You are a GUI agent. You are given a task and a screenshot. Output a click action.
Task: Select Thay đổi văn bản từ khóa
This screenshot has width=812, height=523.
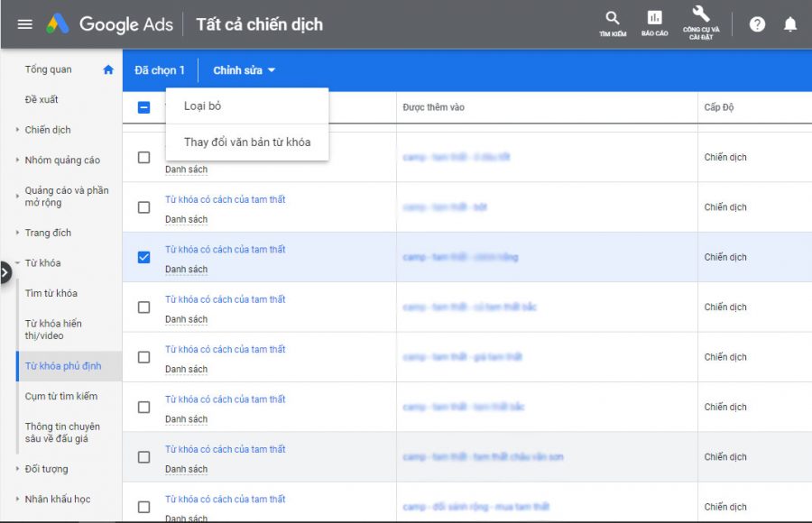point(246,142)
